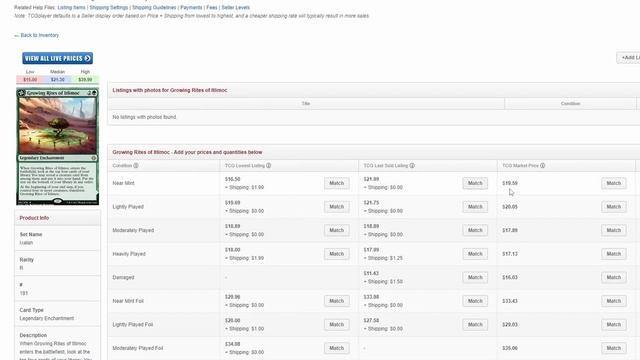Open the Listing Items help link
The image size is (640, 360).
[x=71, y=7]
